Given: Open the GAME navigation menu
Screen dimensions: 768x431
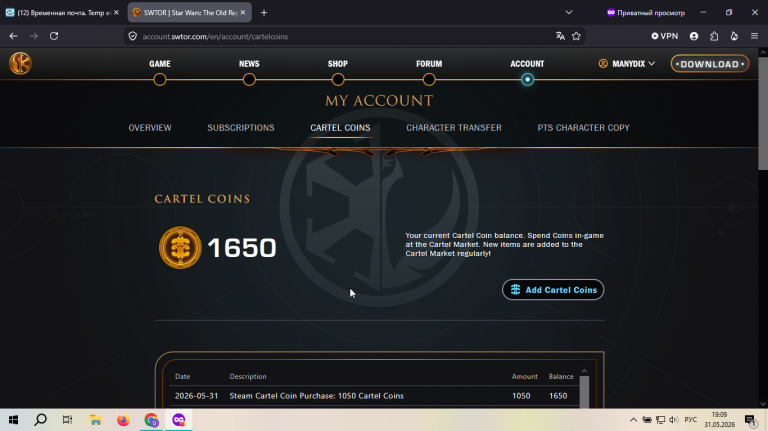Looking at the screenshot, I should tap(160, 64).
